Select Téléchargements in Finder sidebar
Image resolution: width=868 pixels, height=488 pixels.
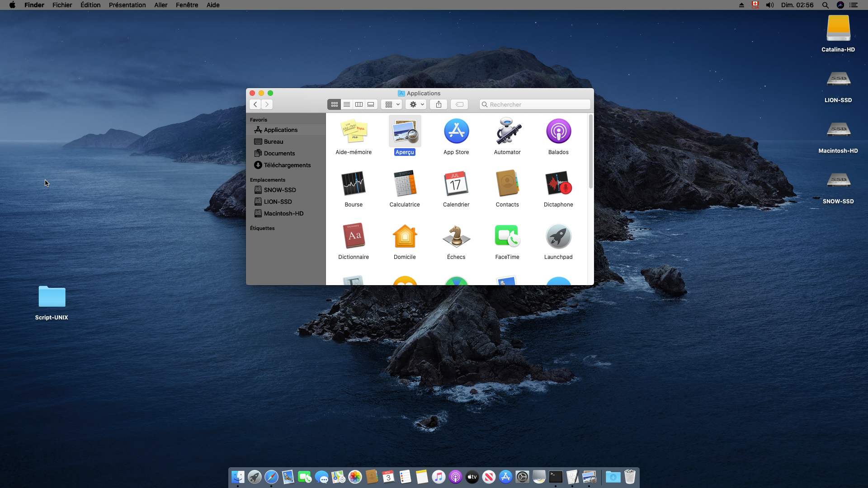coord(286,165)
